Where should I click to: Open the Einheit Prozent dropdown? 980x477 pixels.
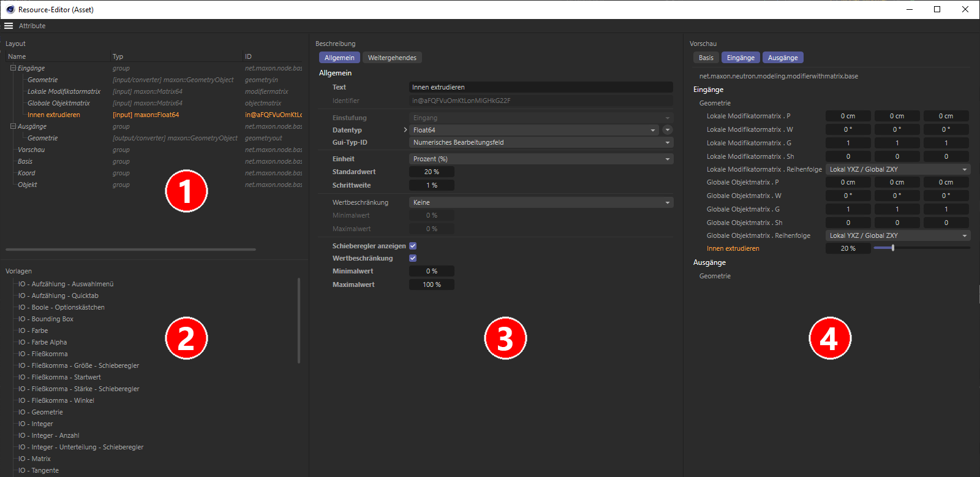coord(541,159)
